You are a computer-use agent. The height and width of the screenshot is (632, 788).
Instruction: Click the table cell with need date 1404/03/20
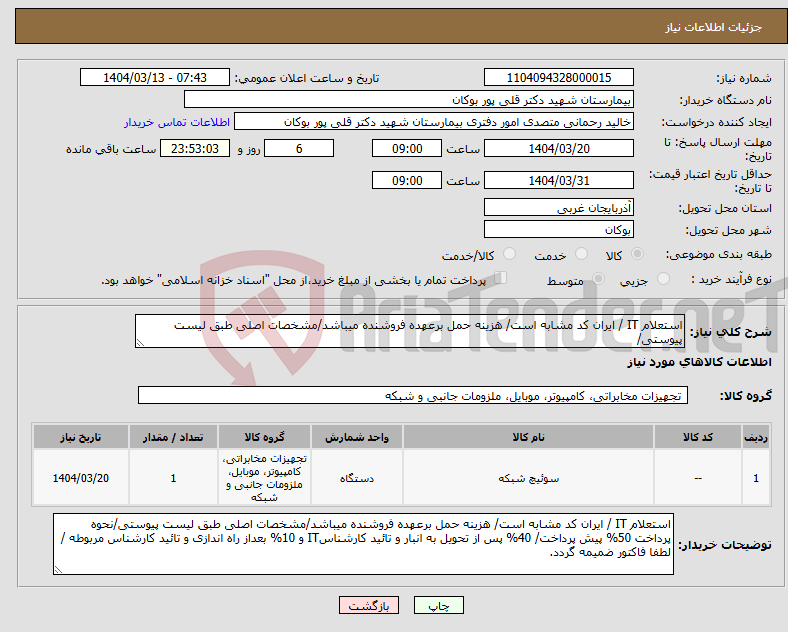click(80, 478)
